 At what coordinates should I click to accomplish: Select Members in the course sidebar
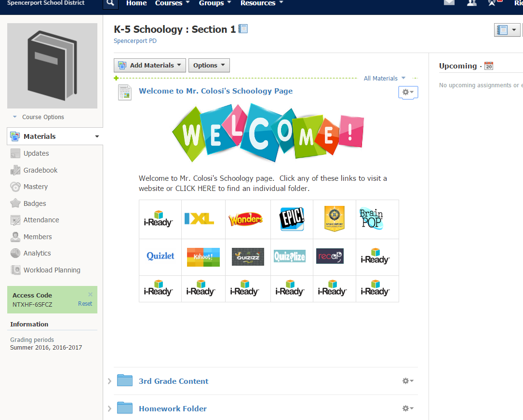[x=38, y=236]
